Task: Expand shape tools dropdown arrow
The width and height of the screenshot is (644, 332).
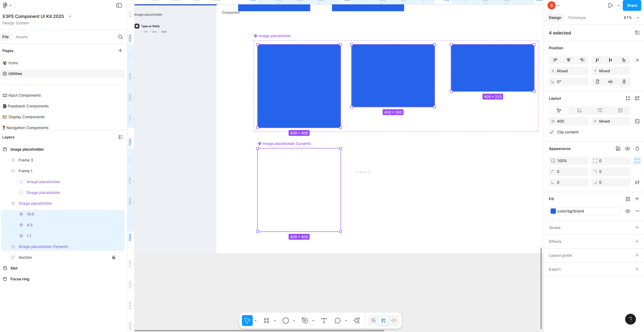Action: 294,321
